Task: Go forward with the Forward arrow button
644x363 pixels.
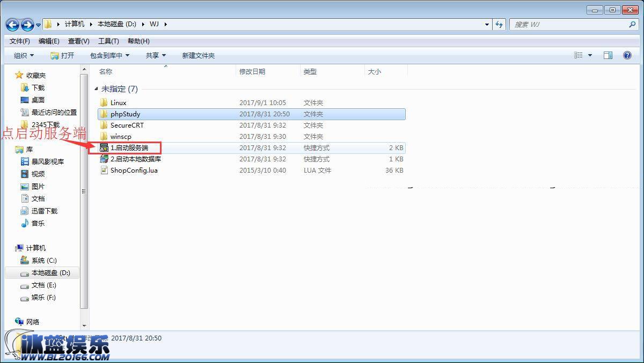Action: 27,24
